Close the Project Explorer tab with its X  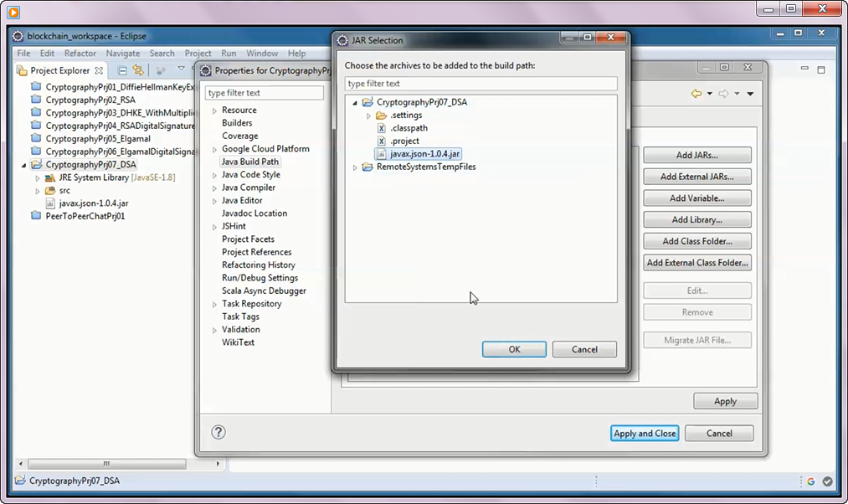[x=99, y=70]
